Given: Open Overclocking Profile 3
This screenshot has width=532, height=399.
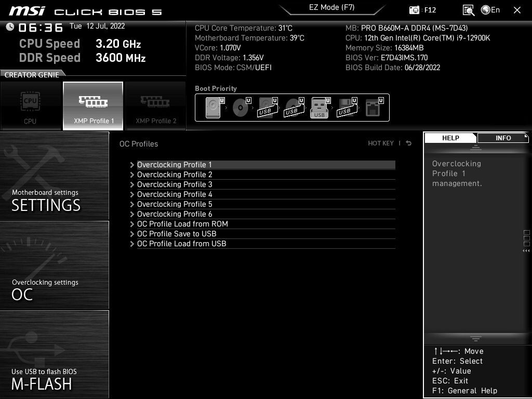Looking at the screenshot, I should point(266,184).
